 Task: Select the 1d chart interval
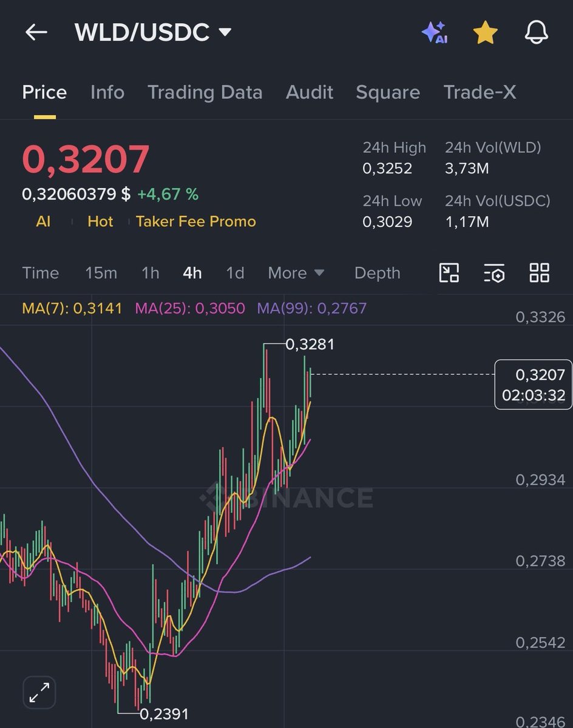pos(235,273)
